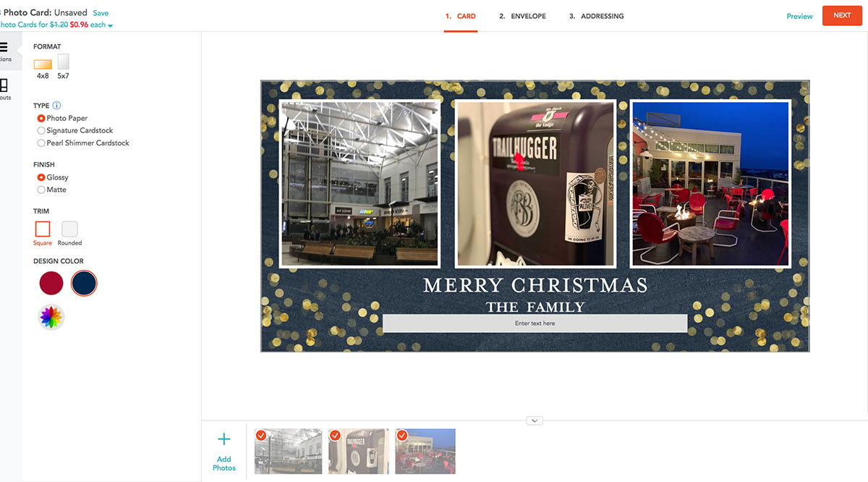Viewport: 868px width, 482px height.
Task: Click the Type info icon
Action: [56, 106]
